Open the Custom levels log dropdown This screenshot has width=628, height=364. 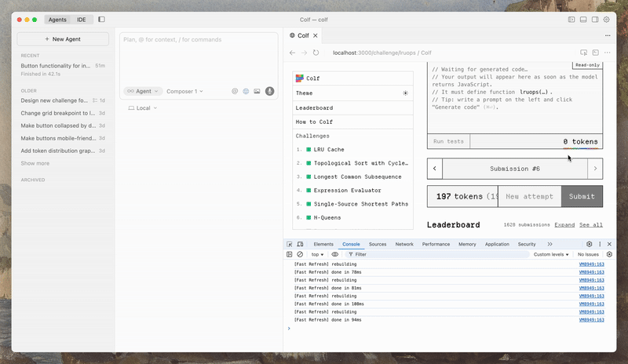point(552,254)
